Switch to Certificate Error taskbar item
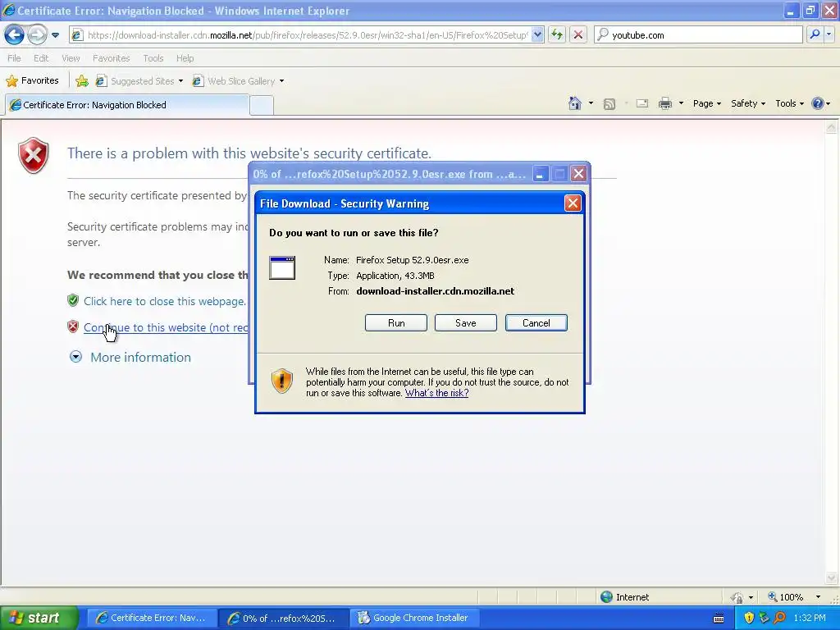Viewport: 840px width, 630px height. tap(151, 618)
